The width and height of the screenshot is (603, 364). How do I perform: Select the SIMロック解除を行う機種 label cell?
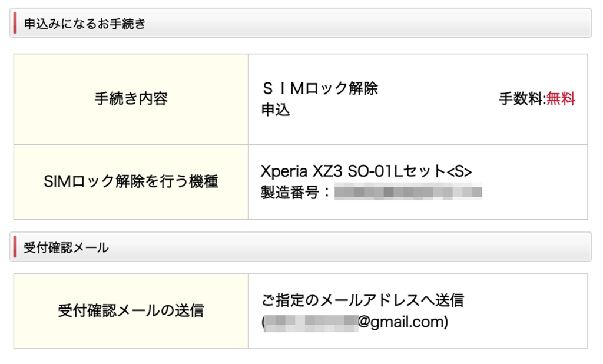[x=131, y=182]
